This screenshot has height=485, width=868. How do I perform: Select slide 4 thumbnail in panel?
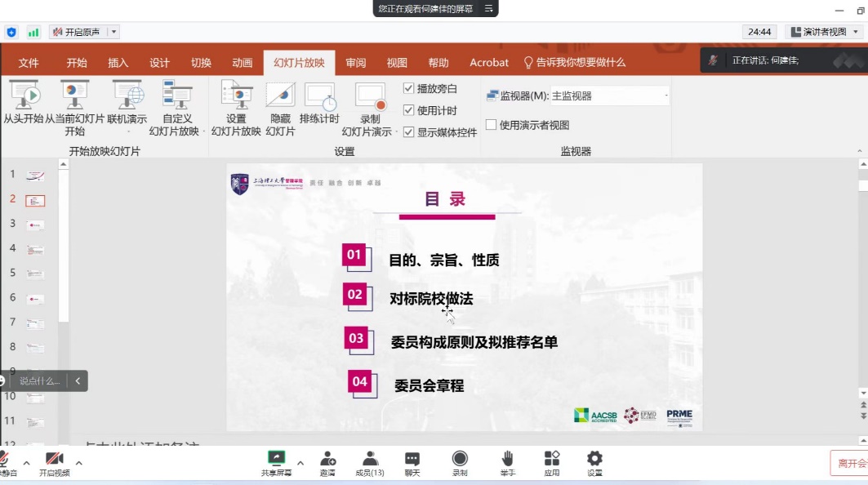pyautogui.click(x=35, y=249)
